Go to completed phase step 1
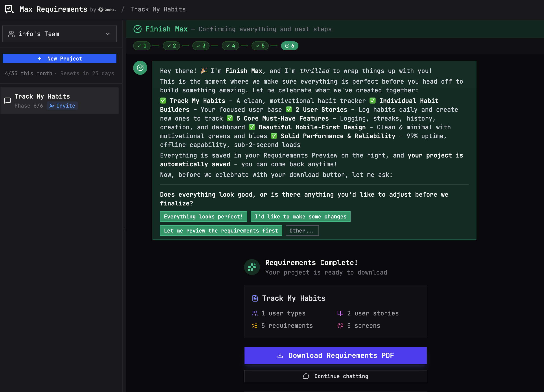This screenshot has height=392, width=544. click(142, 46)
